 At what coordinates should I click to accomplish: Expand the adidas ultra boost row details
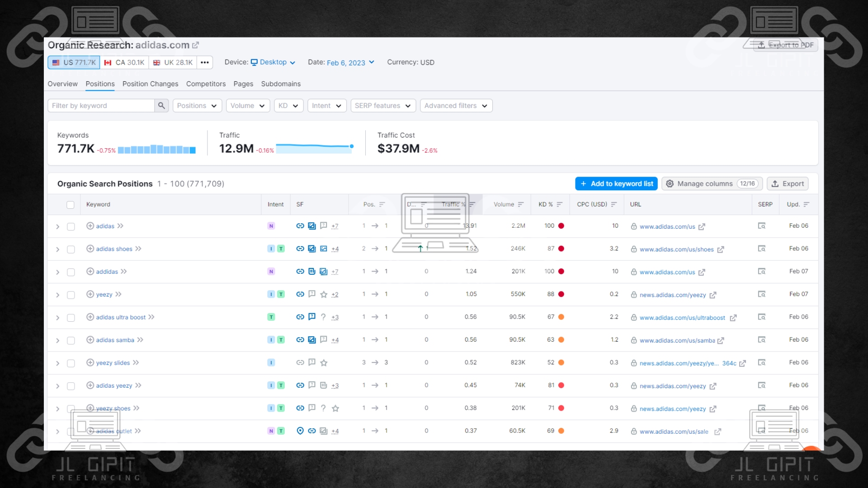[58, 318]
